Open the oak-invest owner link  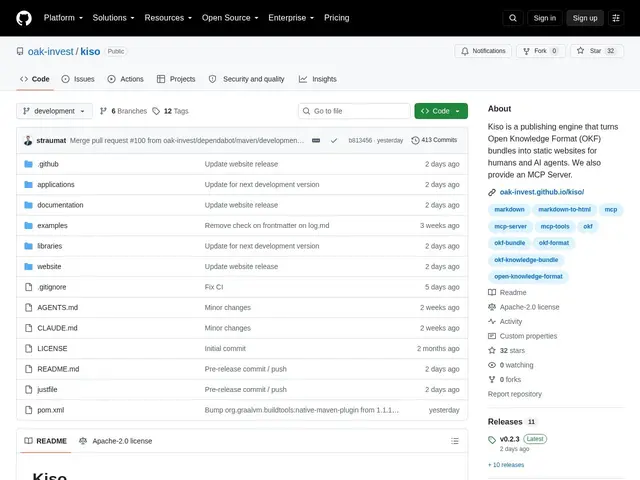click(x=51, y=51)
